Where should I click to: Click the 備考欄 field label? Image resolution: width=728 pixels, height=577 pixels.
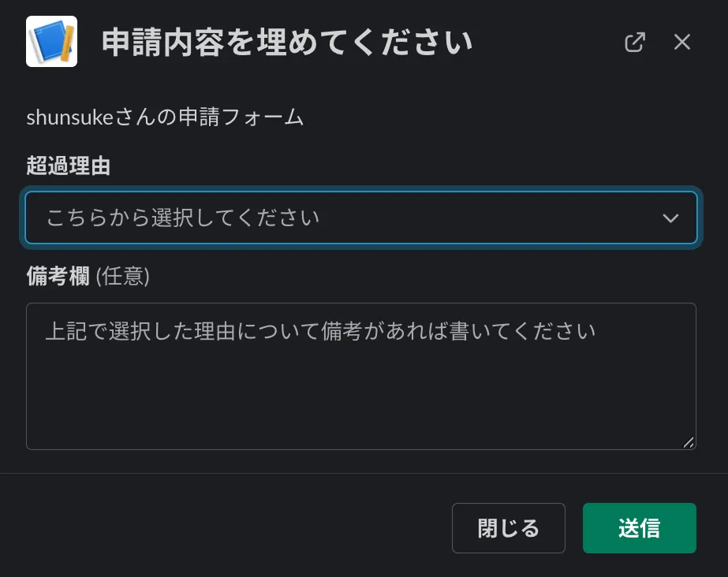click(58, 276)
